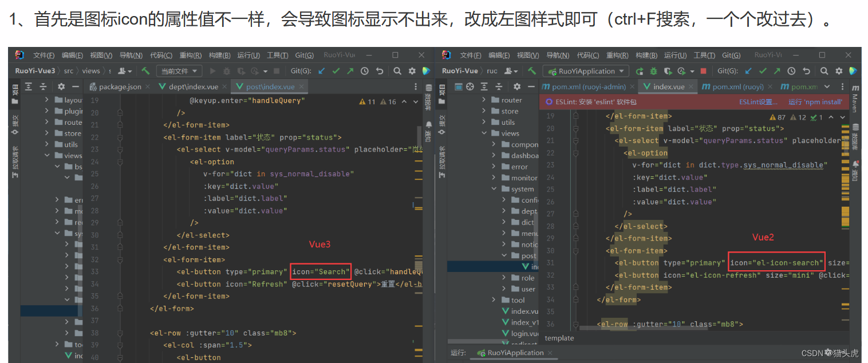Open settings gear in RuoYi-Vue3 main toolbar
The image size is (868, 363).
tap(412, 71)
